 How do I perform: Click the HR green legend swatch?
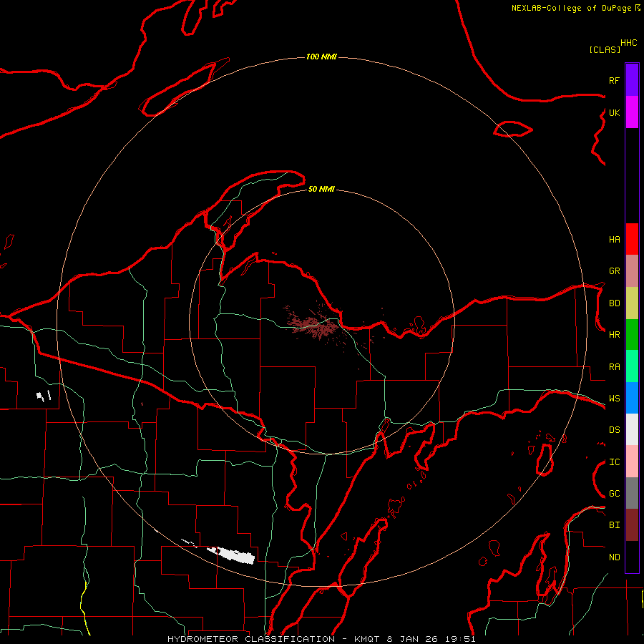tap(632, 335)
